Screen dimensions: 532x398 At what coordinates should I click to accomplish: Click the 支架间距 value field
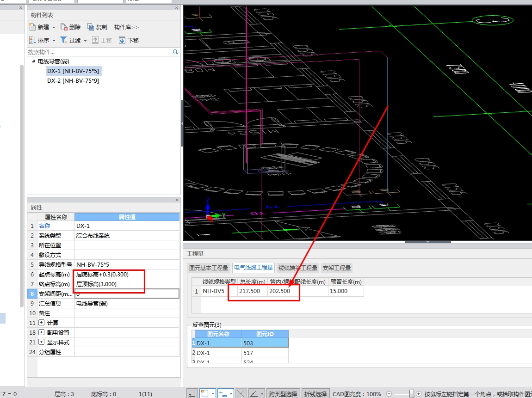(x=127, y=294)
